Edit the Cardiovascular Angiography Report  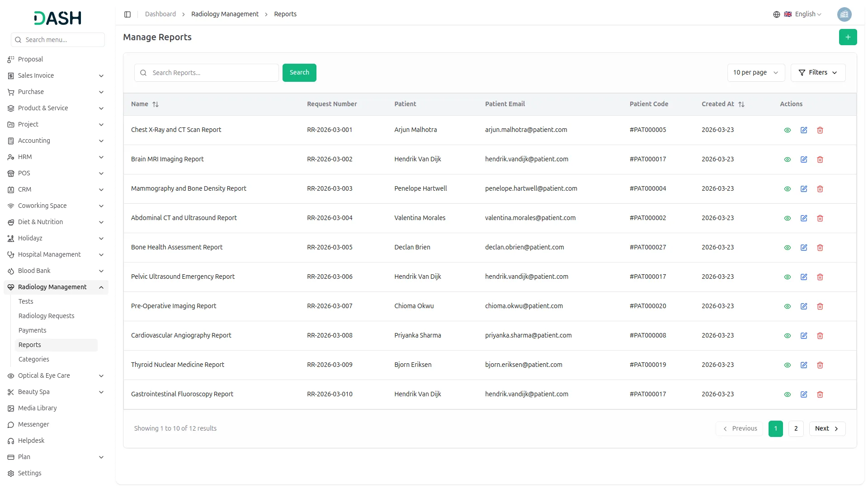click(x=803, y=336)
